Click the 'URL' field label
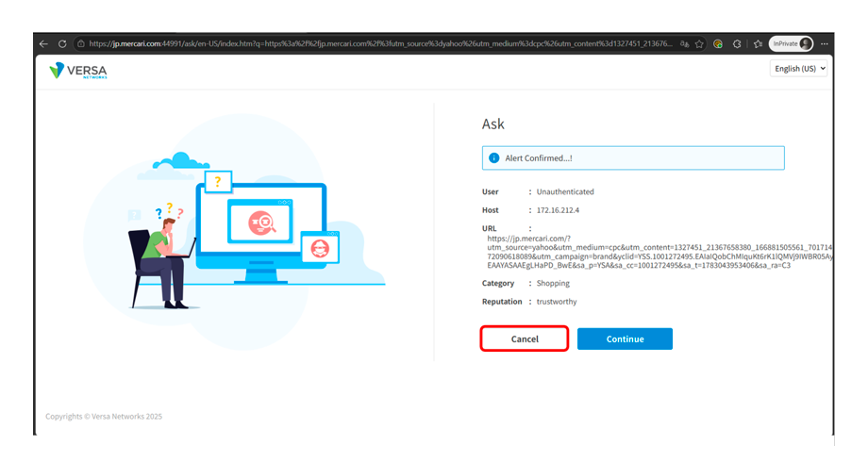This screenshot has width=868, height=462. (x=490, y=228)
